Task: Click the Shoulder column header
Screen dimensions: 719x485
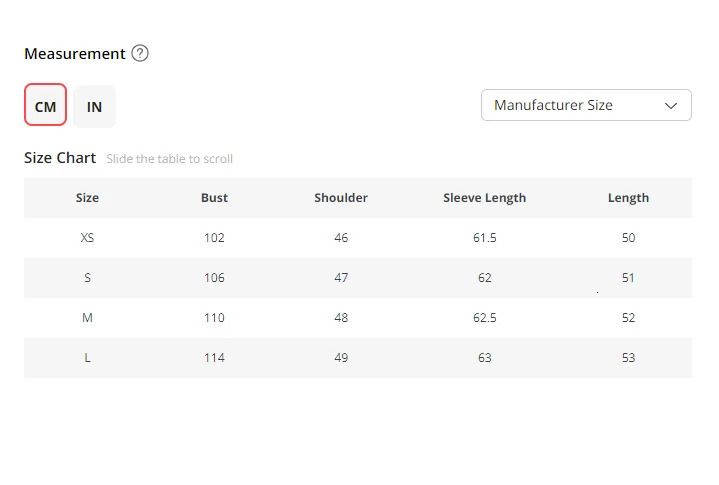Action: coord(341,198)
